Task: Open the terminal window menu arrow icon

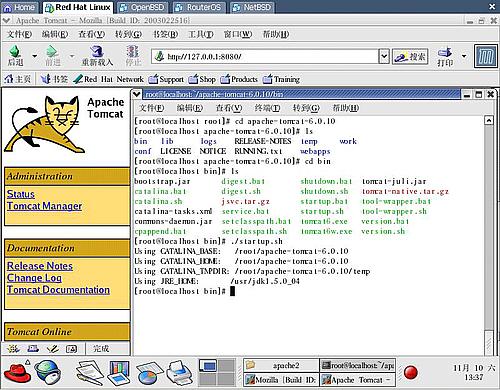Action: [x=136, y=94]
